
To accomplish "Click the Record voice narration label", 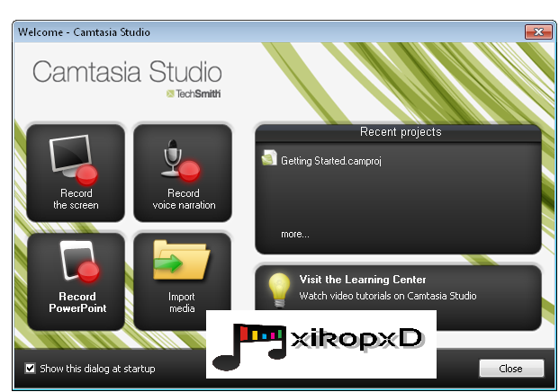I will coord(184,199).
